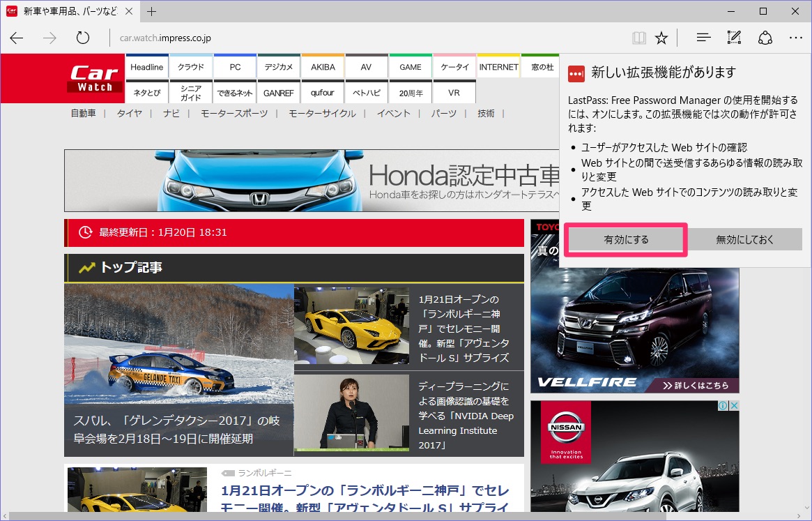Open the PC site tab

(x=235, y=66)
